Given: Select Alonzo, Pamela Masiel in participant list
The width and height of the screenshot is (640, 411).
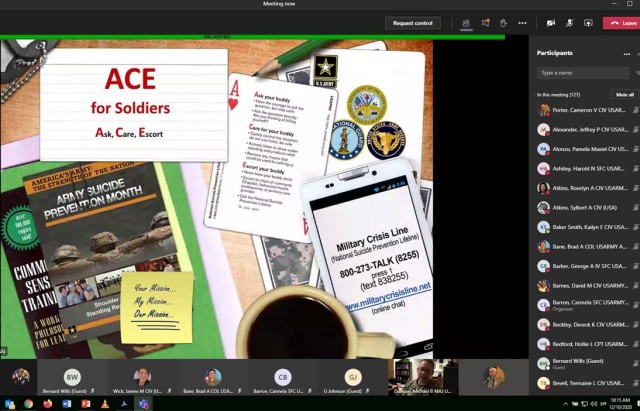Looking at the screenshot, I should 588,149.
